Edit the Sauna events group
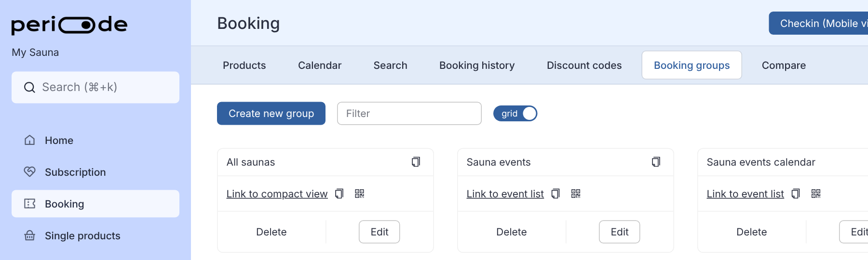868x260 pixels. pos(619,232)
